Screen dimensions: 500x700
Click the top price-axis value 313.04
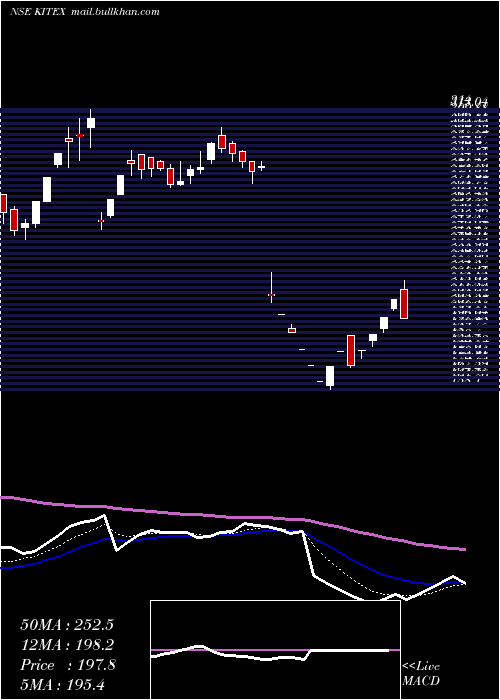pyautogui.click(x=468, y=102)
